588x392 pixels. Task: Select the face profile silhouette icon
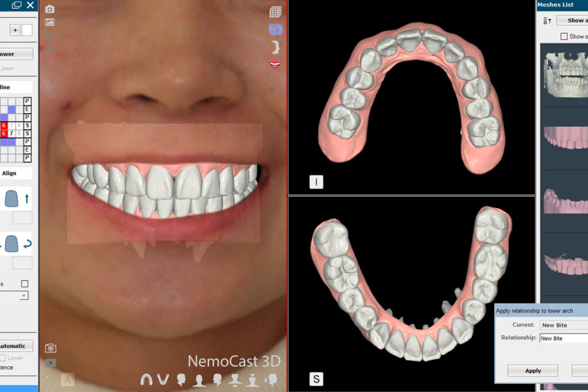(x=276, y=47)
